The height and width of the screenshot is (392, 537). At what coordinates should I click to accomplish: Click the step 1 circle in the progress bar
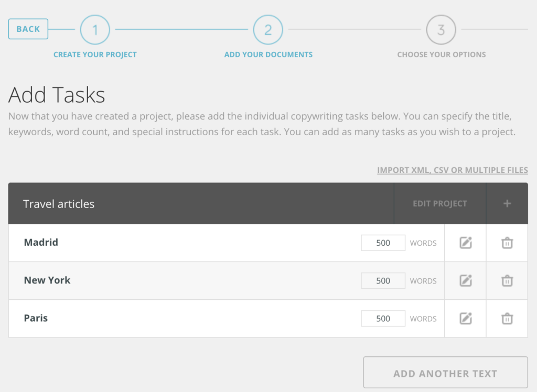click(x=95, y=29)
